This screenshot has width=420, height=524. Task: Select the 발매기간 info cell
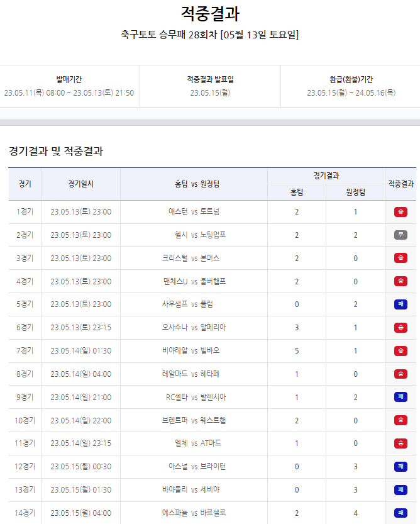pyautogui.click(x=69, y=86)
